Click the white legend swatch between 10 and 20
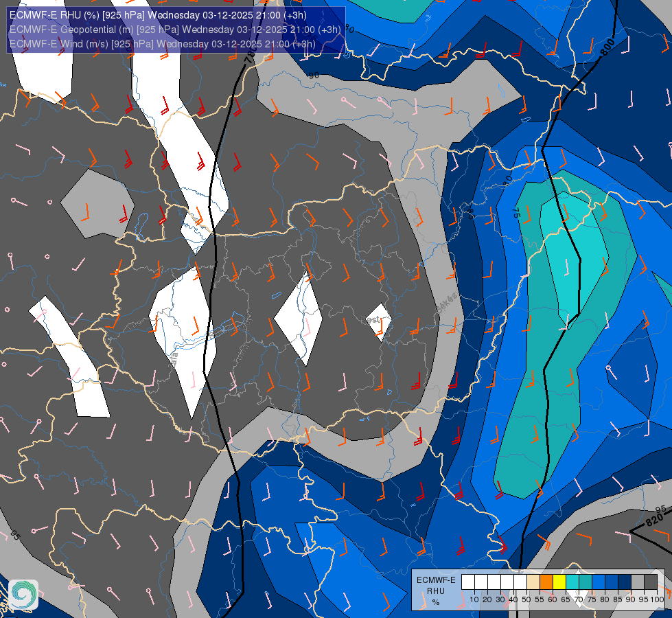Viewport: 672px width, 618px height. 481,582
